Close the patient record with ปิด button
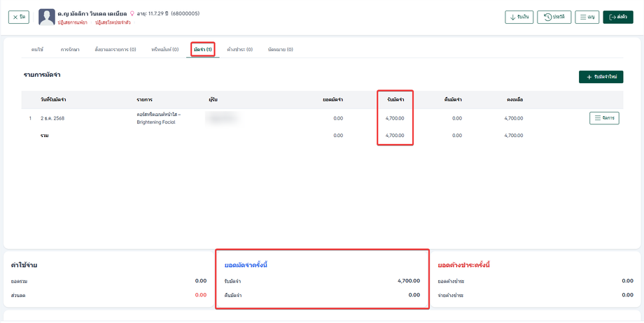Image resolution: width=644 pixels, height=323 pixels. click(x=19, y=17)
